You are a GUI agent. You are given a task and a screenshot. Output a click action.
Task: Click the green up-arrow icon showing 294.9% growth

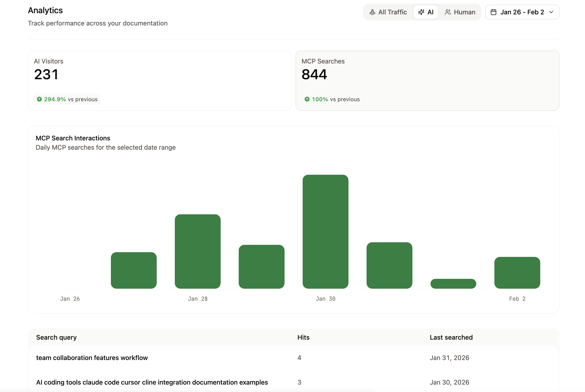[39, 99]
